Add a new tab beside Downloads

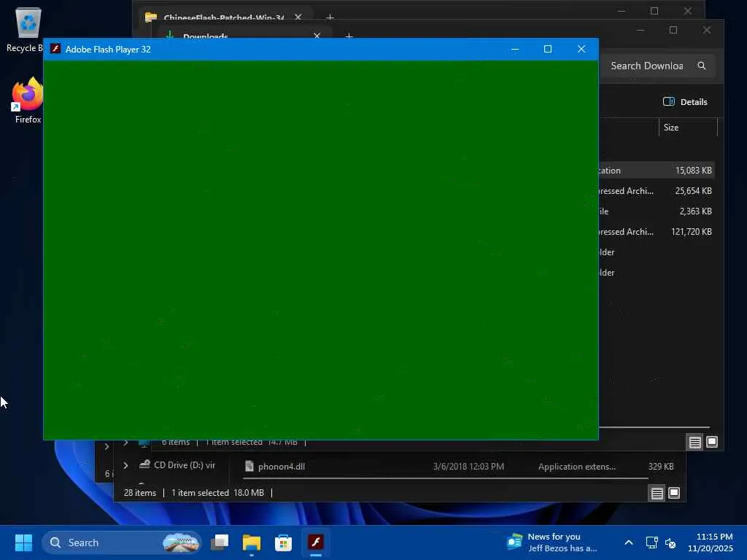coord(349,36)
